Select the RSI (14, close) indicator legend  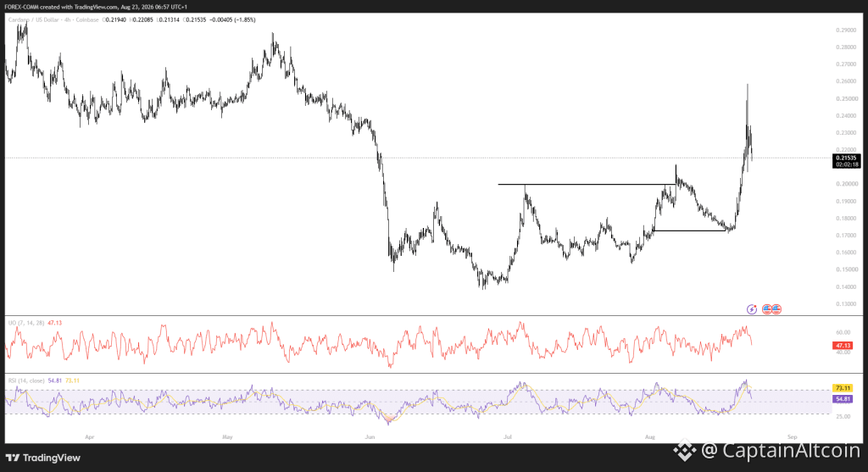coord(26,380)
